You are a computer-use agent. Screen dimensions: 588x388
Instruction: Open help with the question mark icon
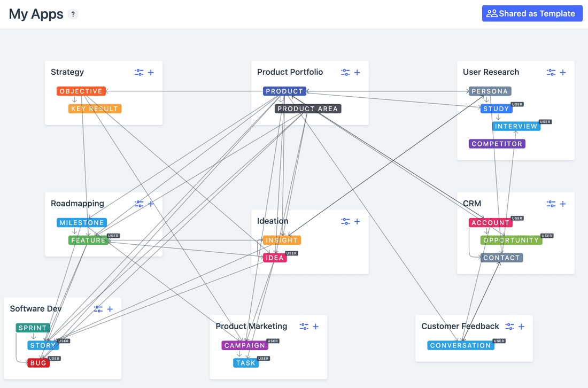[73, 14]
